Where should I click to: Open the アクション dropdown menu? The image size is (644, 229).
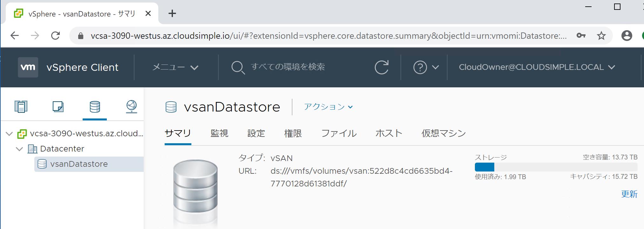click(x=328, y=107)
